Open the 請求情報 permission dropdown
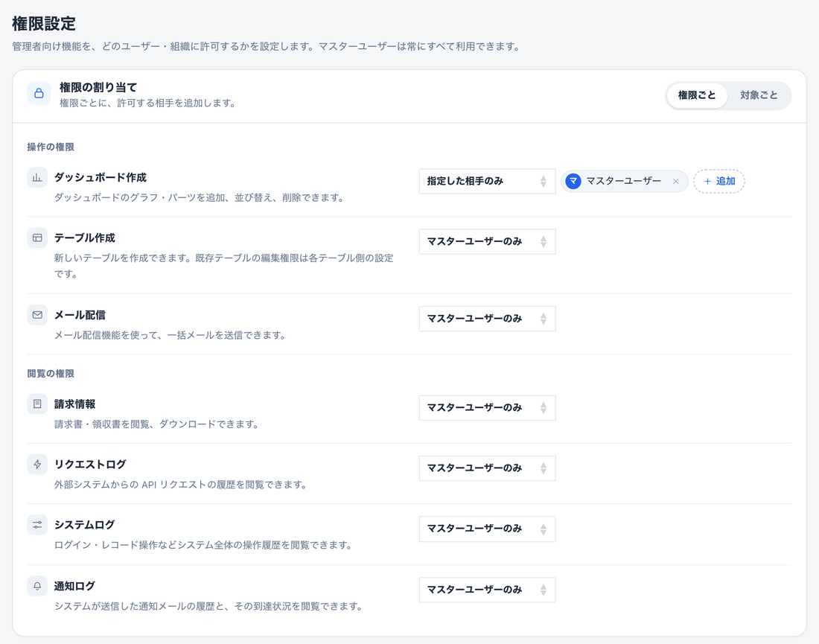 tap(487, 407)
